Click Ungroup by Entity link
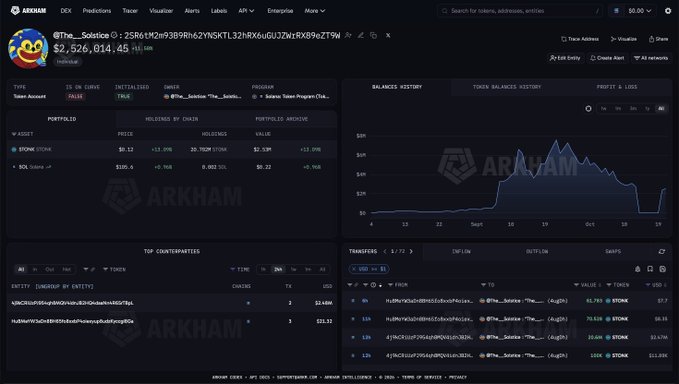The width and height of the screenshot is (679, 384). [65, 287]
